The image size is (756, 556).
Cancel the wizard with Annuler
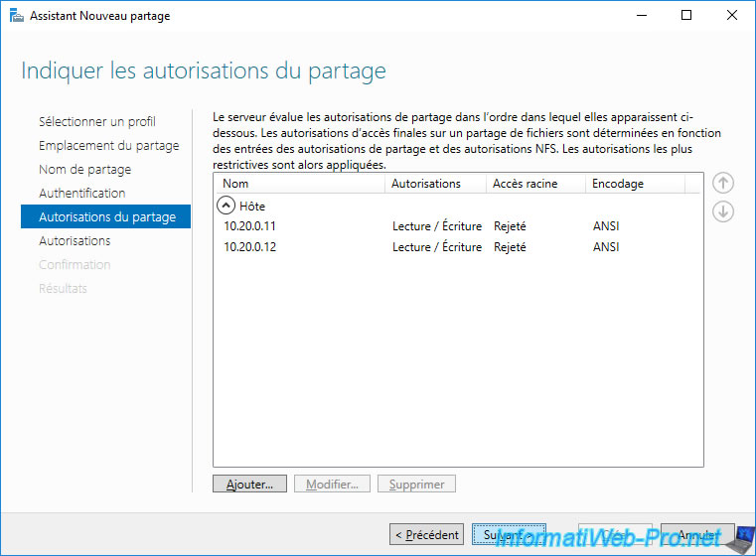click(697, 535)
